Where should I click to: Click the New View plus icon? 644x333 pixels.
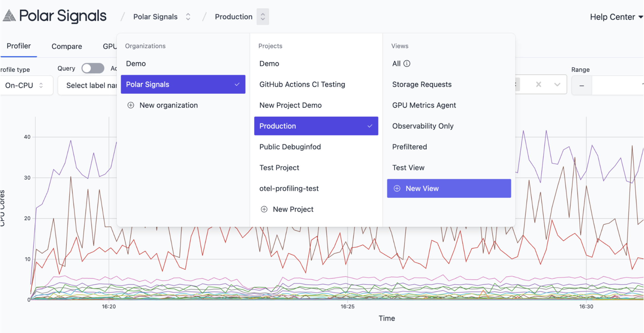(x=397, y=188)
